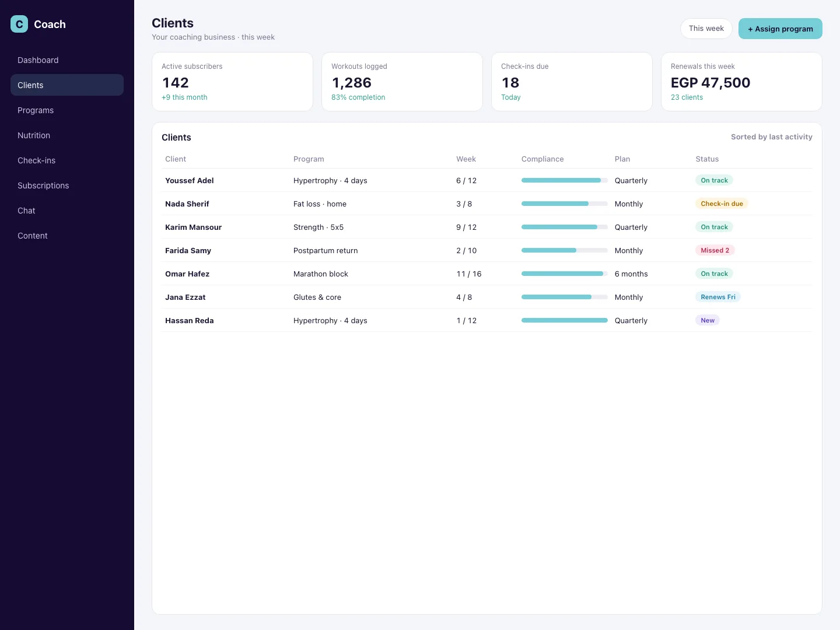Click the Week column header

pyautogui.click(x=466, y=159)
